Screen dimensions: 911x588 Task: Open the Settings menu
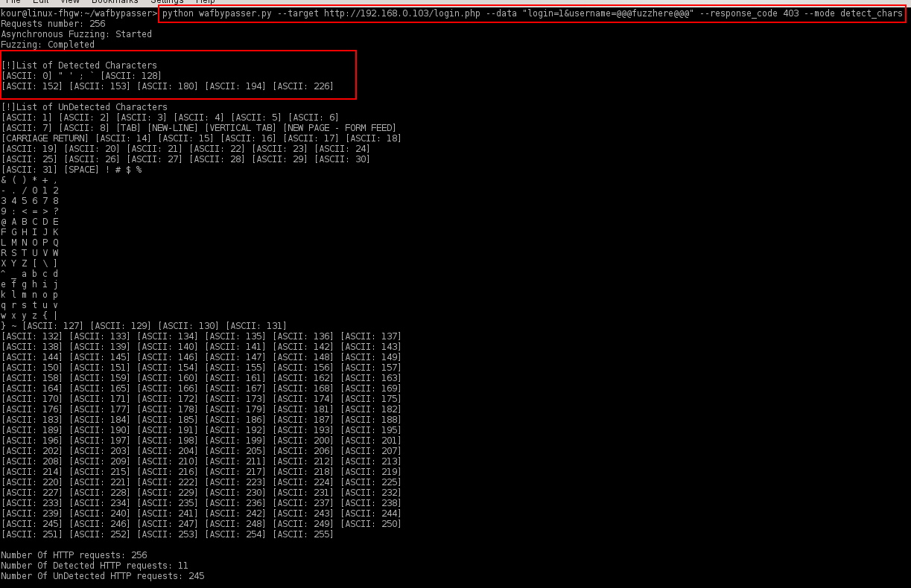167,2
